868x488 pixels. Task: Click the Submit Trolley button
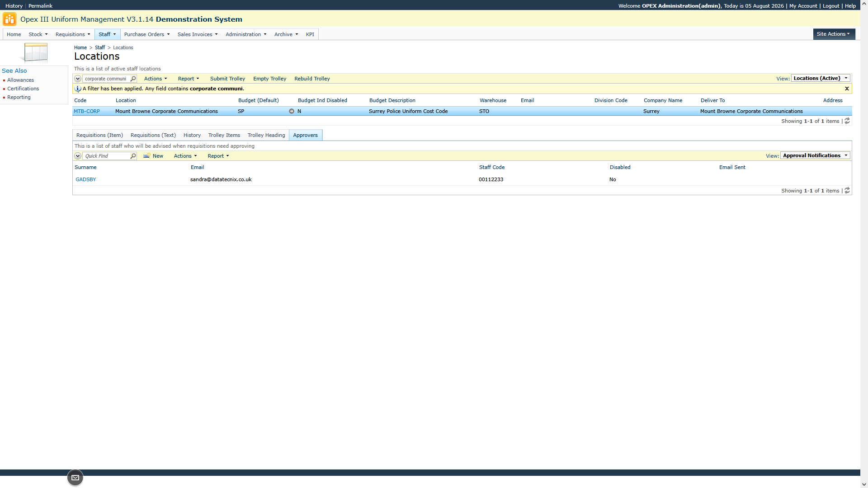pyautogui.click(x=227, y=79)
